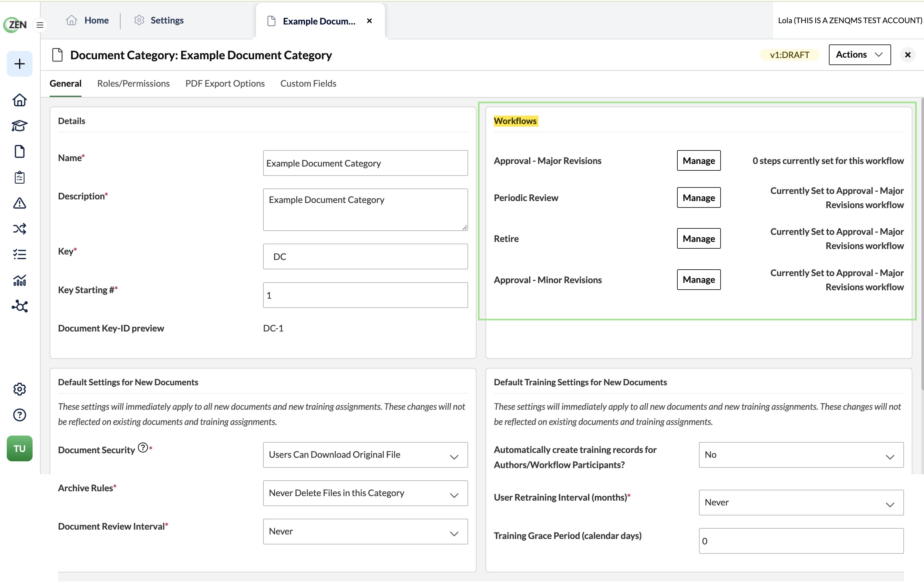924x586 pixels.
Task: Manage the Approval - Major Revisions workflow
Action: click(699, 161)
